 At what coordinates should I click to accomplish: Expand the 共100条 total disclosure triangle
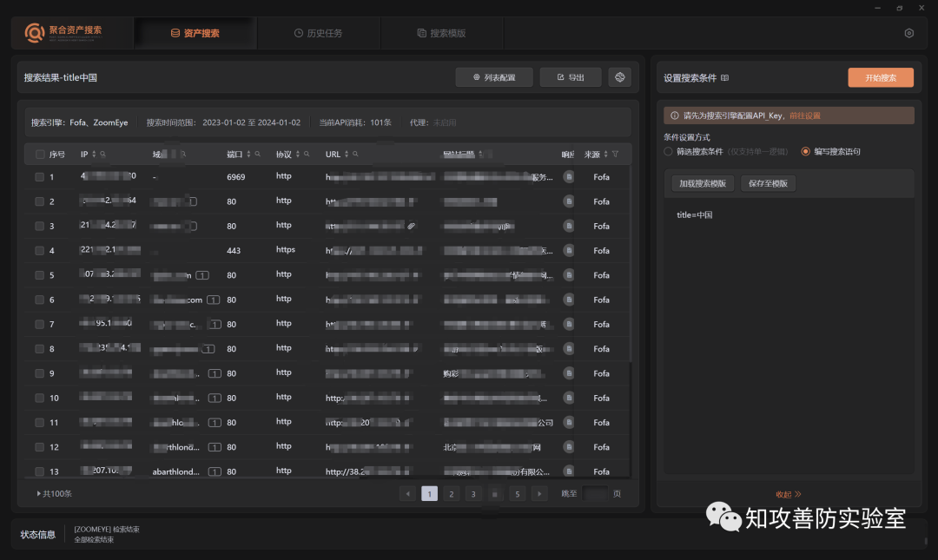[39, 494]
